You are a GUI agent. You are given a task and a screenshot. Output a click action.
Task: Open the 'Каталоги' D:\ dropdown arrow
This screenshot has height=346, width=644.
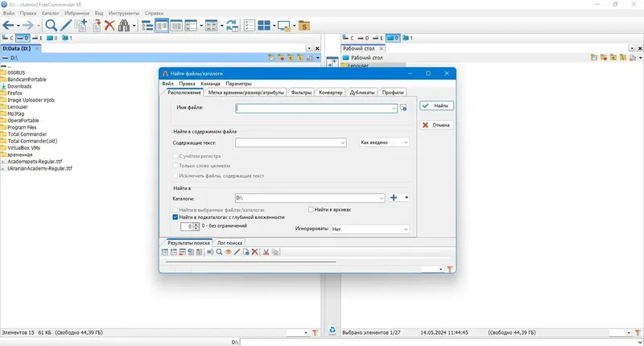tap(381, 198)
